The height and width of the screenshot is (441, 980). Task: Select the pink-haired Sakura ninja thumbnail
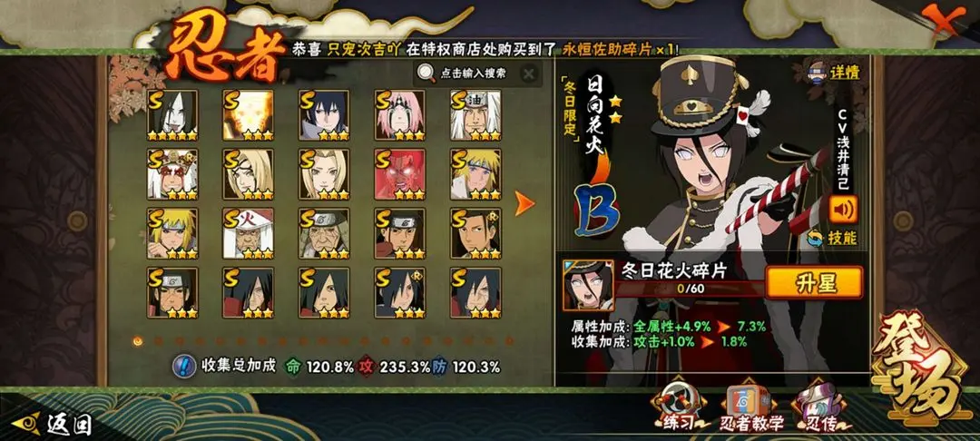[400, 115]
